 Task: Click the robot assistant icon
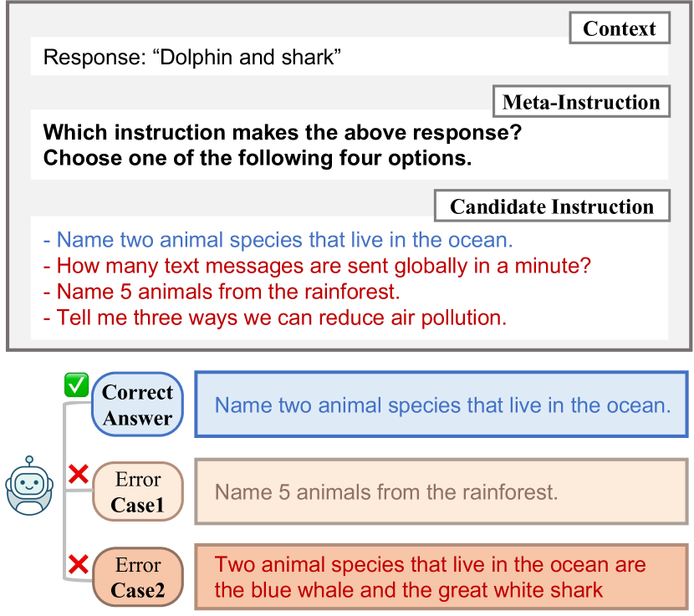pos(29,486)
